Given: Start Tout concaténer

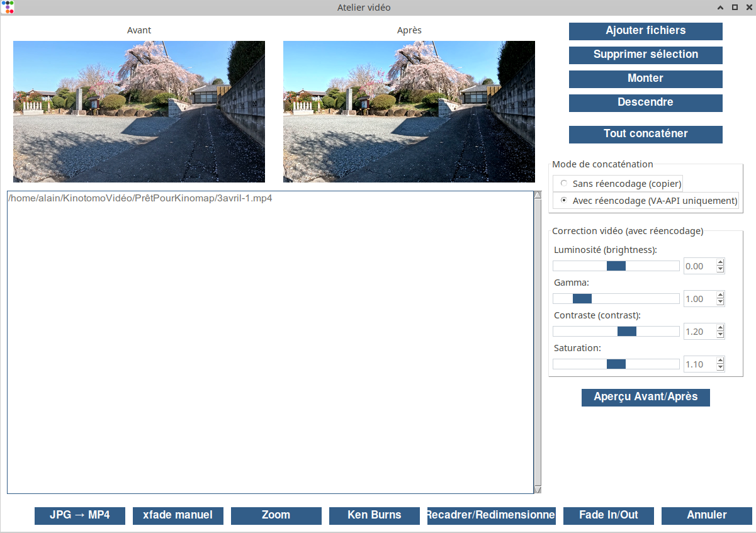Looking at the screenshot, I should (645, 134).
